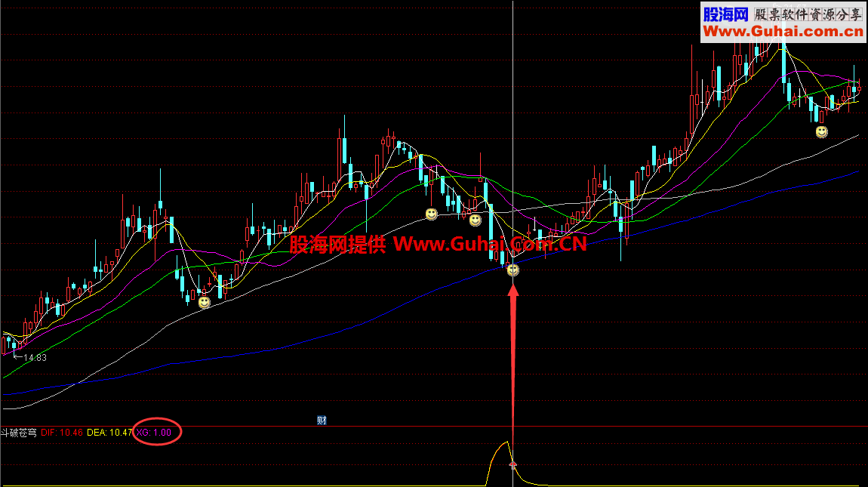Click the second smiley signal marker from left

coord(431,214)
